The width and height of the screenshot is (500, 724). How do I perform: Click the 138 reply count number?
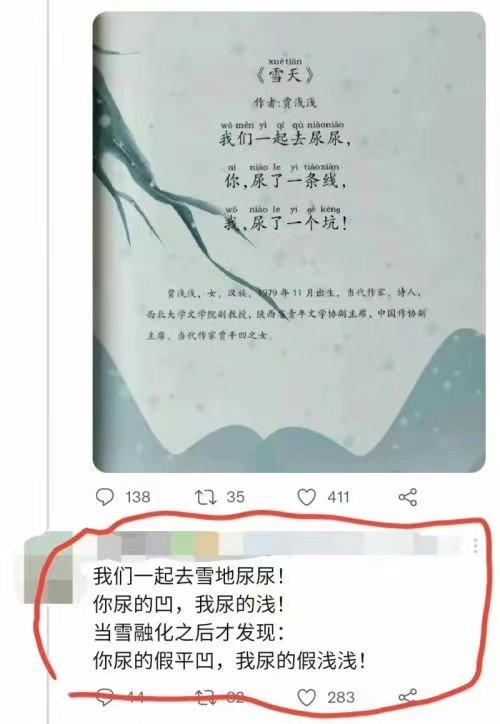point(138,497)
